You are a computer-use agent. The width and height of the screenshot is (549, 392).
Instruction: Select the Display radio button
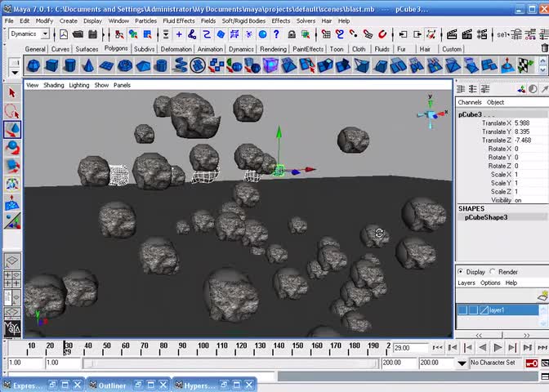[460, 272]
